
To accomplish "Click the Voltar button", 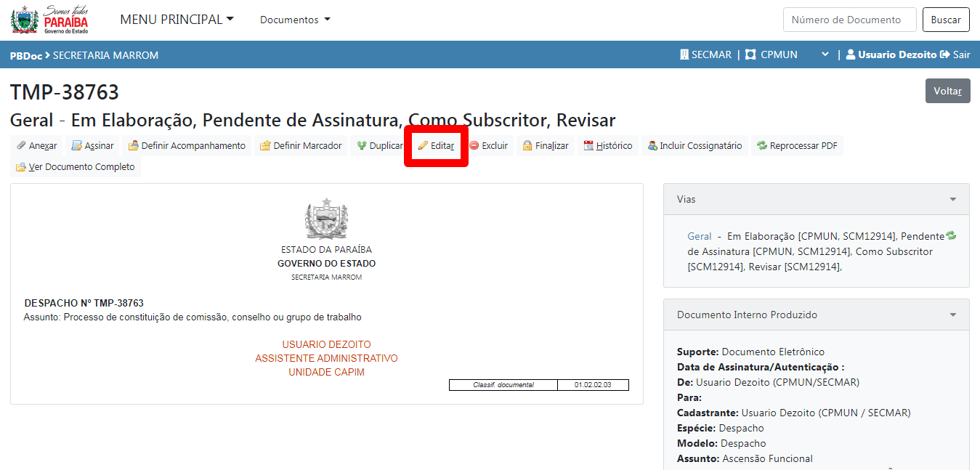I will [947, 91].
